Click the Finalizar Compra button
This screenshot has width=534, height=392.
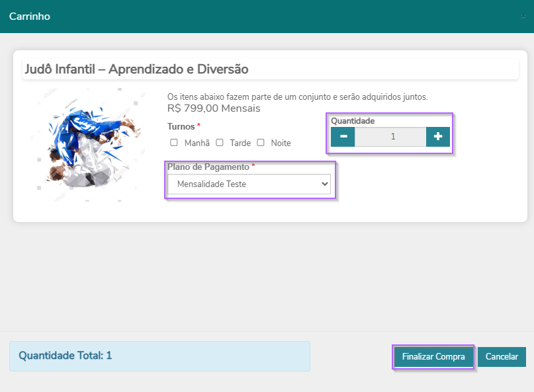(x=433, y=357)
